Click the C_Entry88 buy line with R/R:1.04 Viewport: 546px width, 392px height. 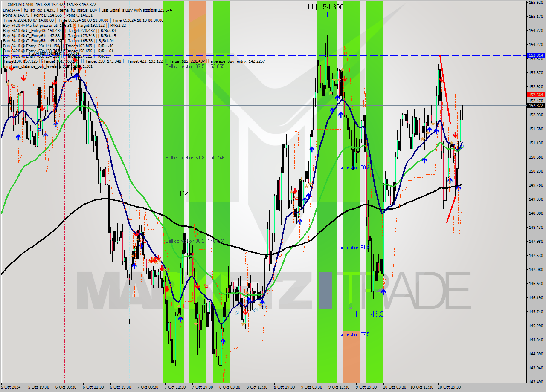59,40
